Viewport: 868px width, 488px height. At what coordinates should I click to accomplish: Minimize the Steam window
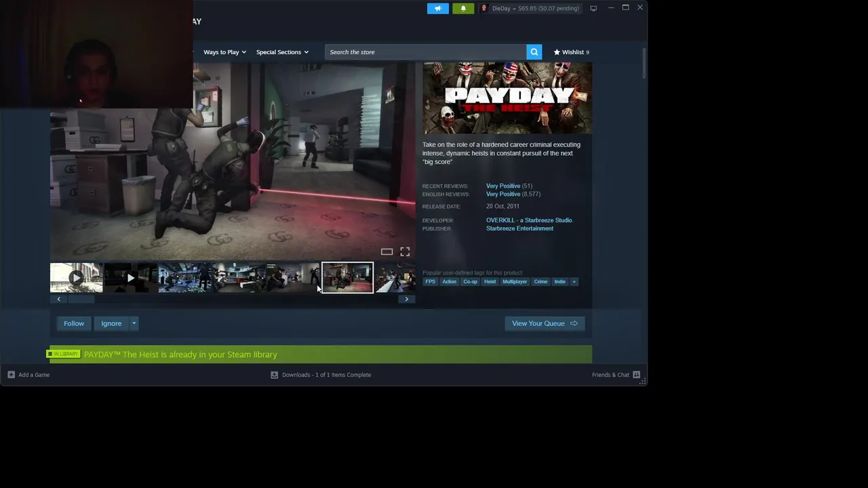point(610,7)
